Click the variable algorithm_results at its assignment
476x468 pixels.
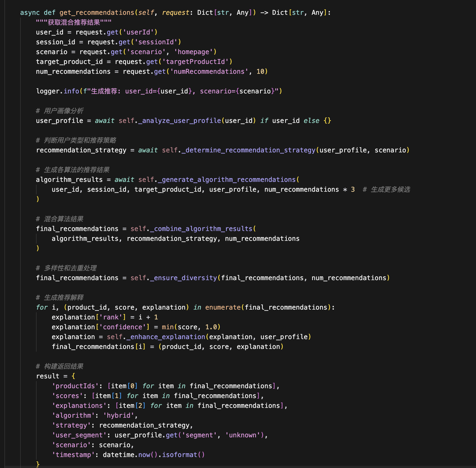69,180
